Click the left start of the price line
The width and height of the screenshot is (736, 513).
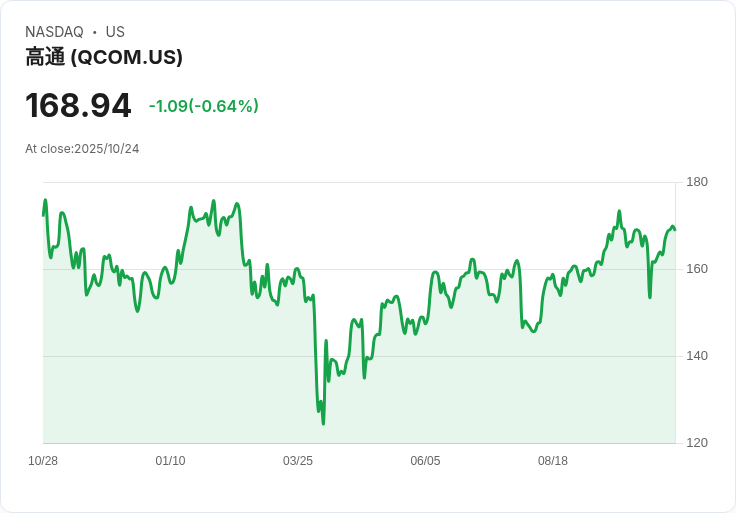point(43,214)
